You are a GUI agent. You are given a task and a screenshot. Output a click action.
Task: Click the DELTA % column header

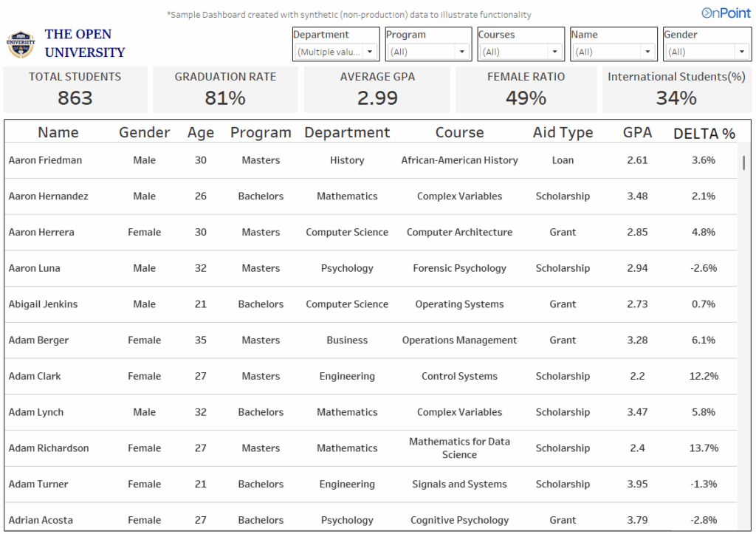(x=704, y=134)
